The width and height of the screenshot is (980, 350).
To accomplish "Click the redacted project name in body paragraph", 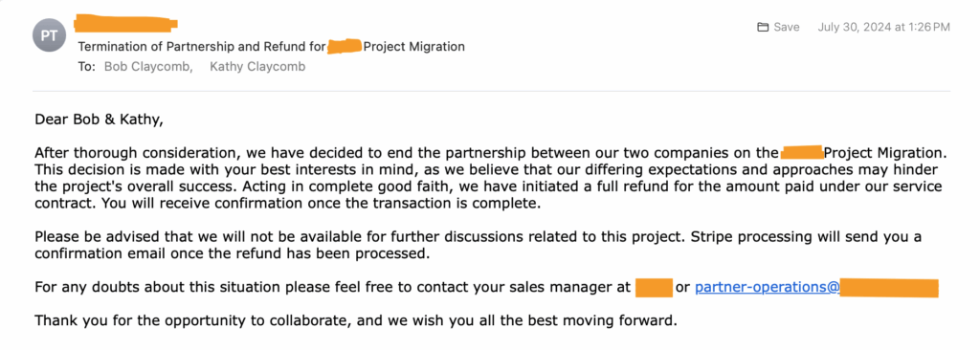I will click(x=802, y=152).
